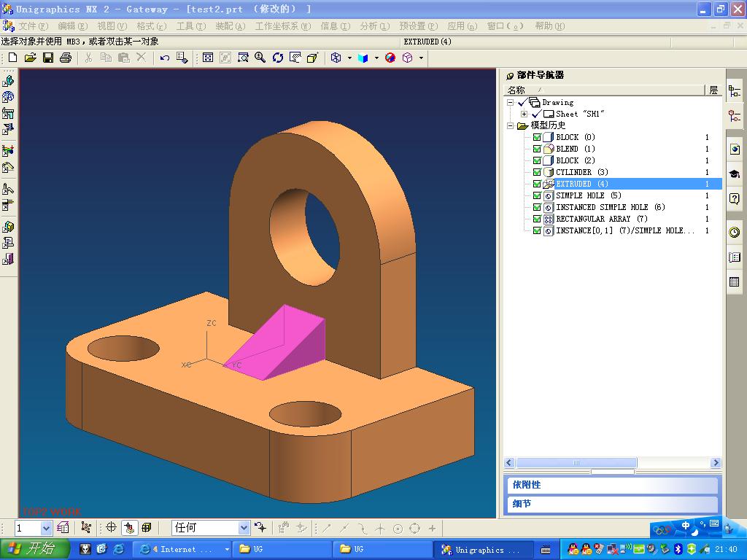747x560 pixels.
Task: Toggle the RECTANGULAR ARRAY (7) checkbox
Action: pos(537,219)
